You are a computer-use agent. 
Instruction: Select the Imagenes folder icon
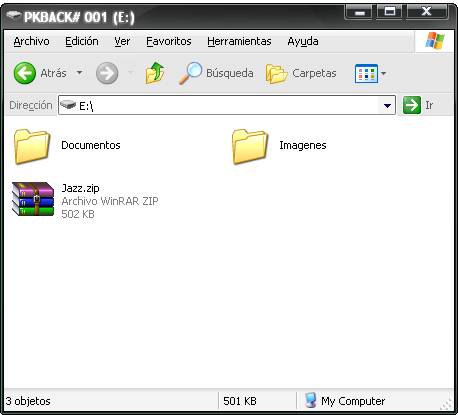[250, 147]
